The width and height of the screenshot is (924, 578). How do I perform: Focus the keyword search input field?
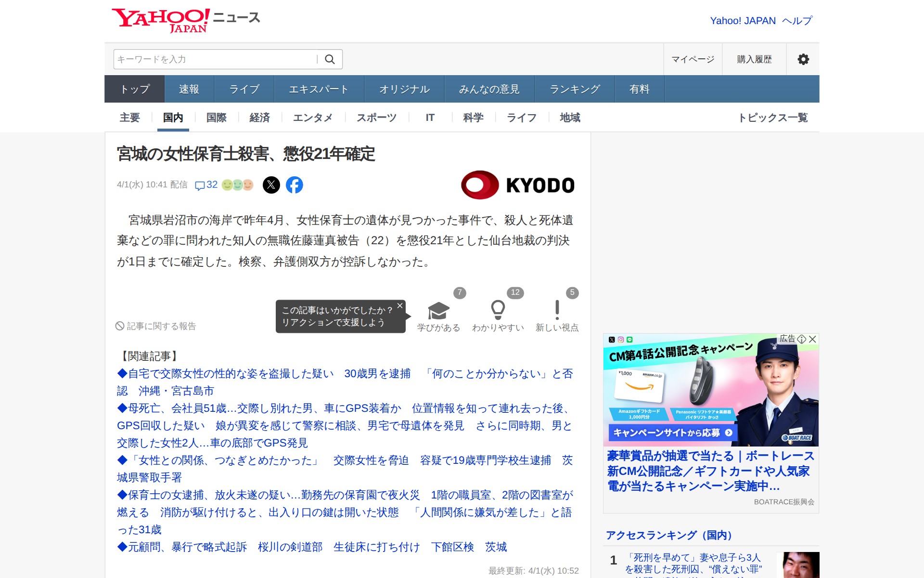coord(214,59)
